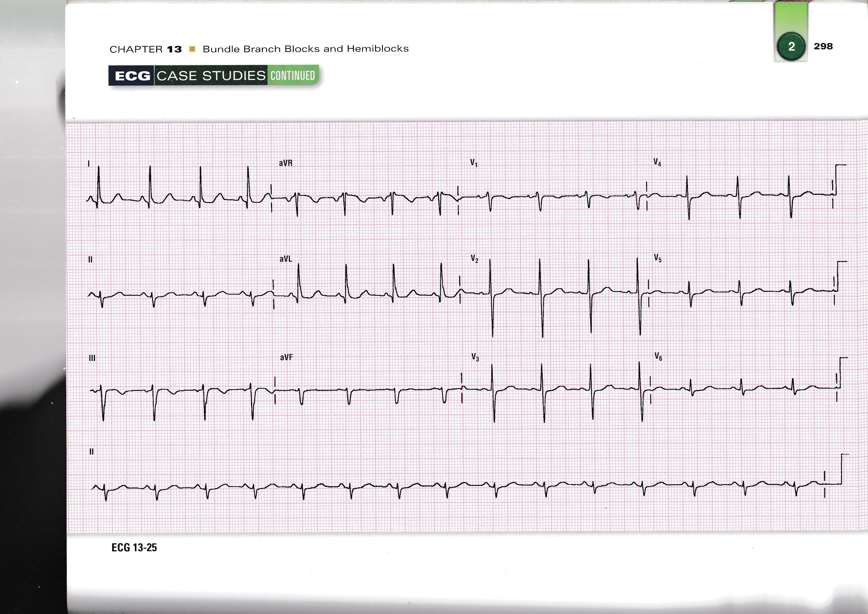868x614 pixels.
Task: Click the page number 298
Action: point(823,47)
